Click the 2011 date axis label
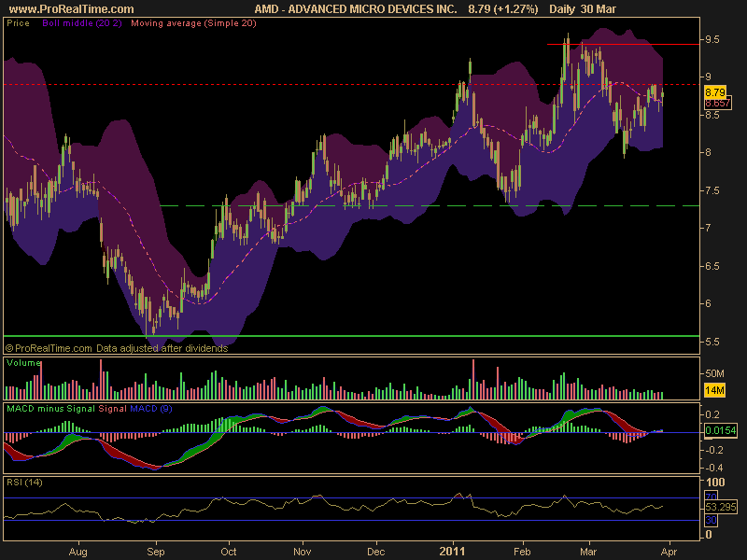This screenshot has width=747, height=560. pyautogui.click(x=452, y=552)
